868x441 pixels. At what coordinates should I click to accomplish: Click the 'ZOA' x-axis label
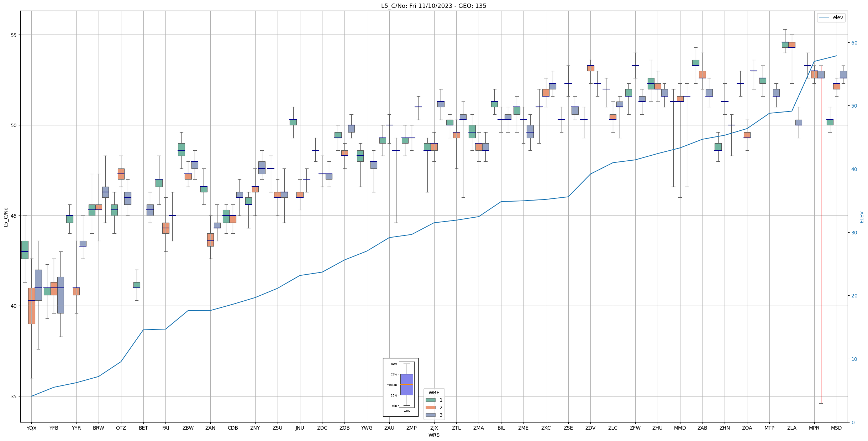pyautogui.click(x=747, y=428)
